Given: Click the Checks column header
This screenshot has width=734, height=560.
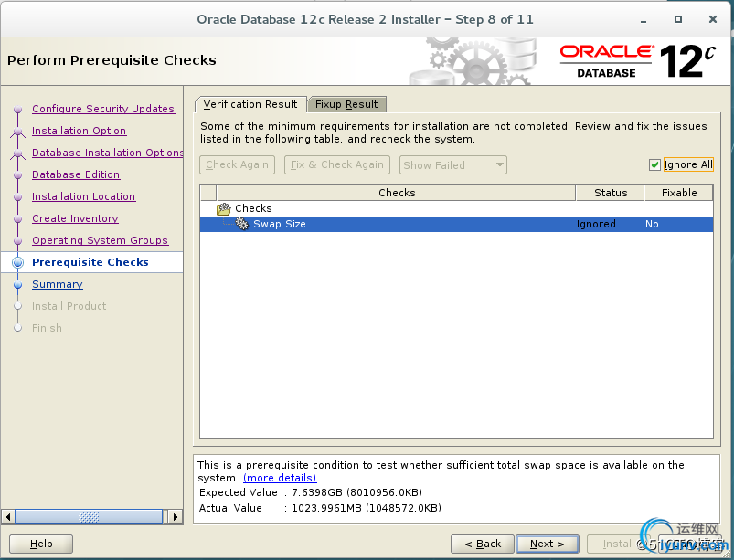Looking at the screenshot, I should (396, 193).
